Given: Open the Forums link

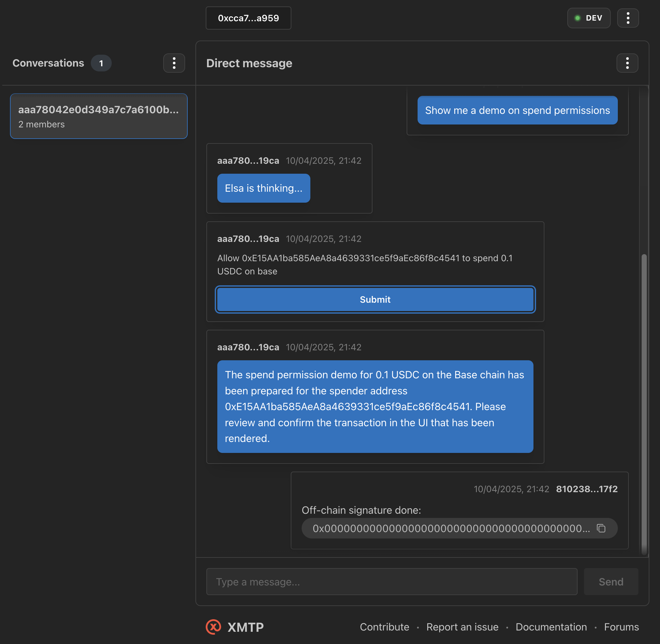Looking at the screenshot, I should pyautogui.click(x=621, y=627).
